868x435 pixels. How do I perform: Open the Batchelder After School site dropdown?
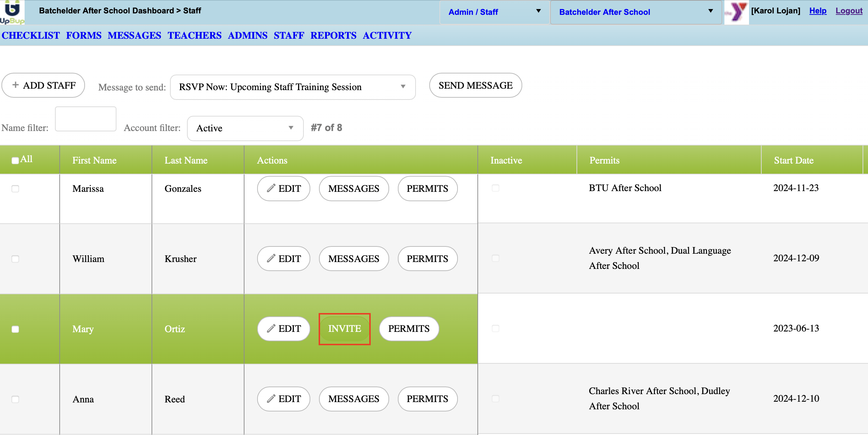635,12
